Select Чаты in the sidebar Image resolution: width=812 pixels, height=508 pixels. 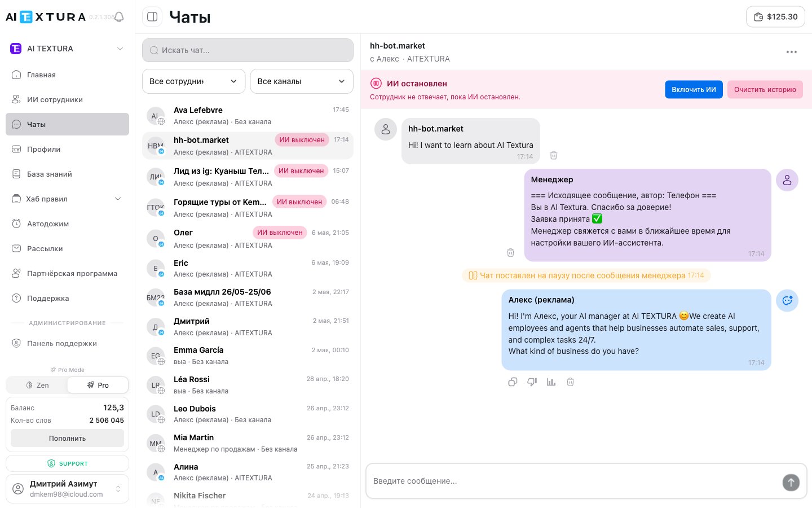(67, 124)
